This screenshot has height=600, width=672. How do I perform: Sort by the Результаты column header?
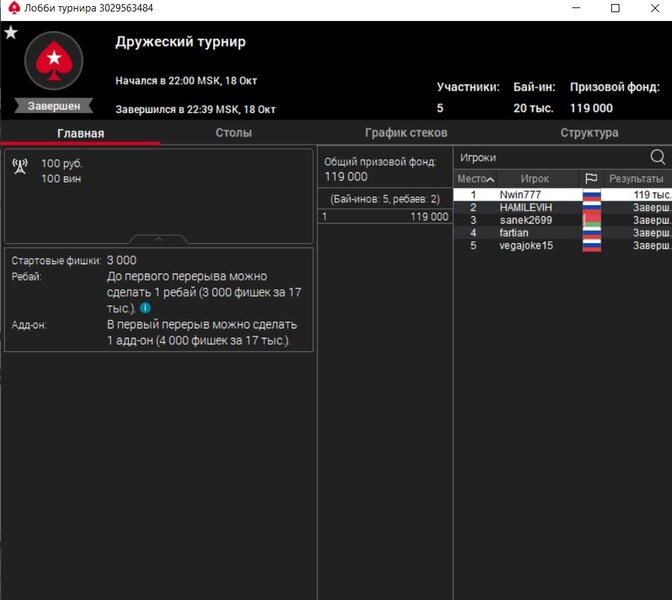(636, 179)
